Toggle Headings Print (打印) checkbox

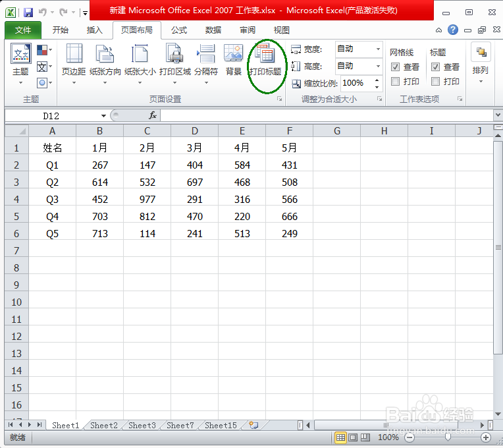pos(435,82)
